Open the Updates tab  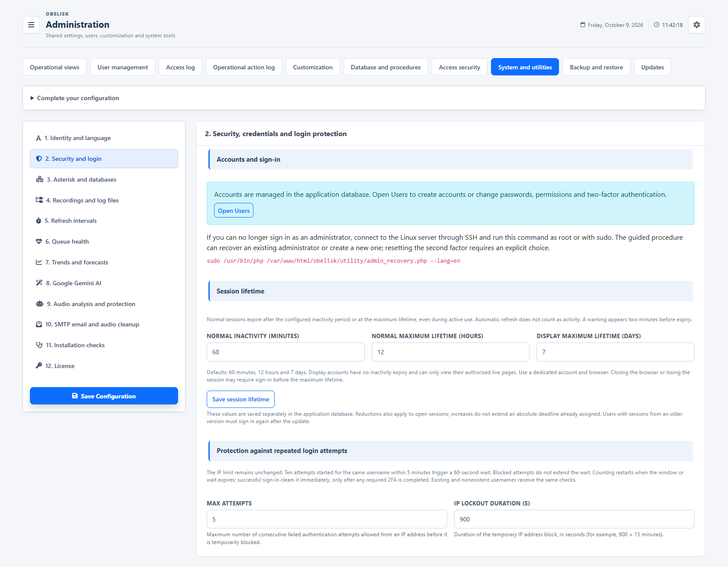point(653,67)
